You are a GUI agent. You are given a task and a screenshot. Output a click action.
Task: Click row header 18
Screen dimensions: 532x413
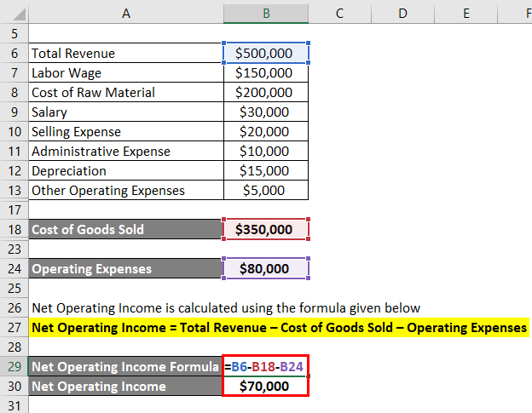14,229
